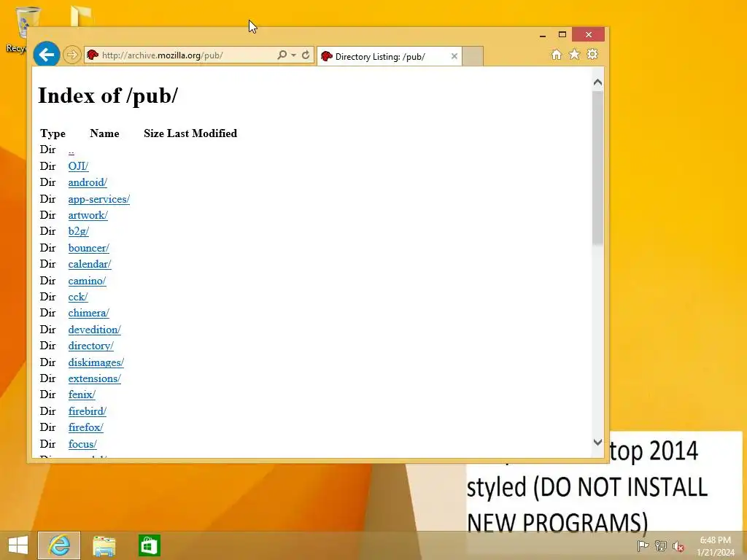Screen dimensions: 747x560
Task: Click the muted volume tray icon
Action: click(x=678, y=546)
